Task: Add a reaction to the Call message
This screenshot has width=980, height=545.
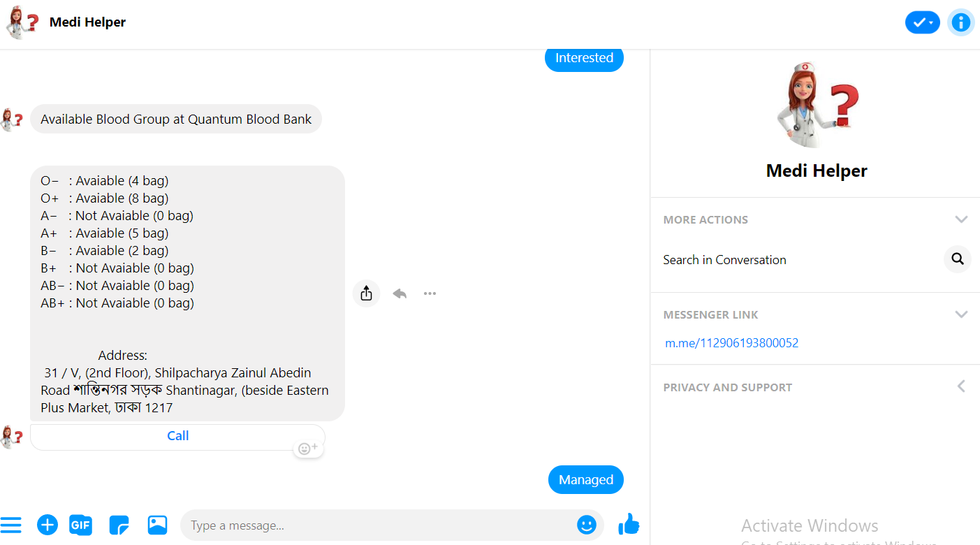Action: (x=308, y=449)
